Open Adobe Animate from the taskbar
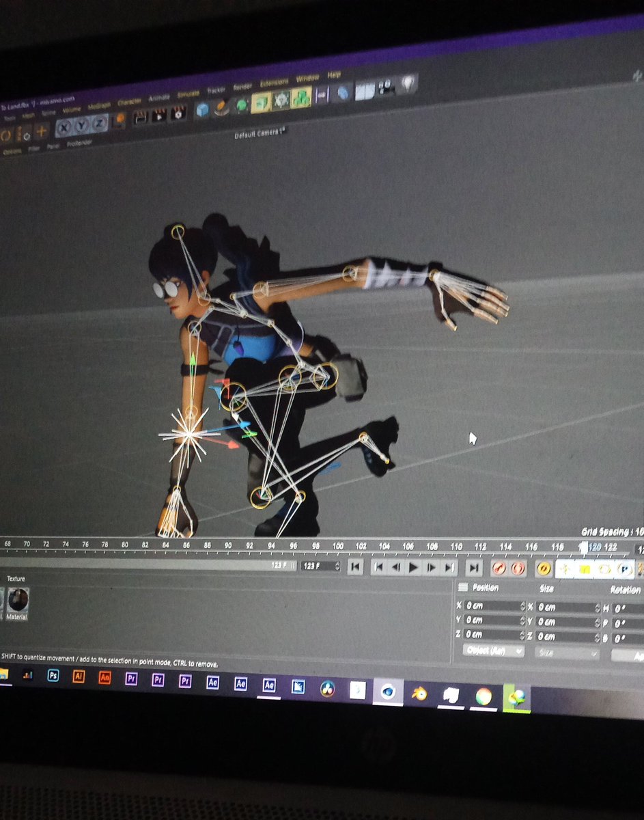 pos(104,679)
